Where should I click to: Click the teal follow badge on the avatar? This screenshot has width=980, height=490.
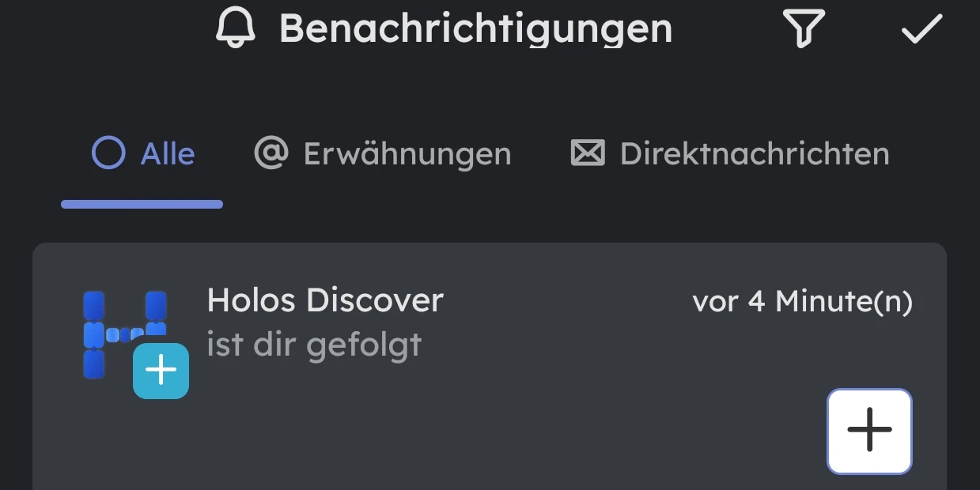161,371
